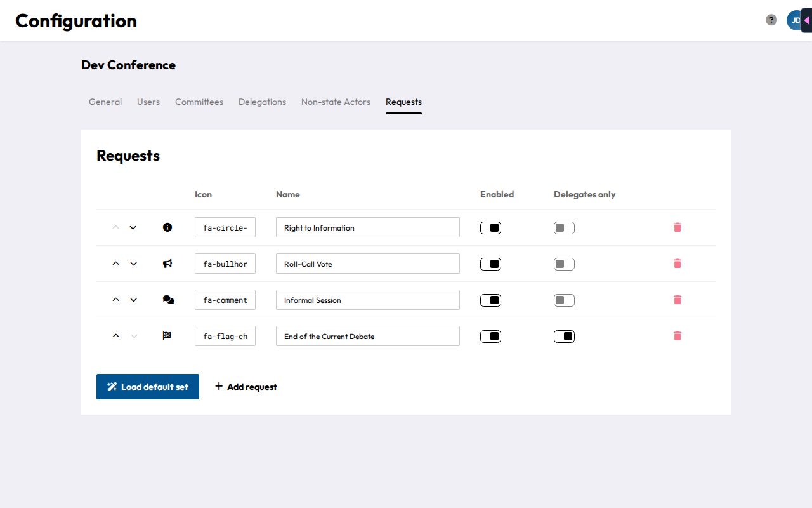The width and height of the screenshot is (812, 508).
Task: Click the fa-bullhor icon field
Action: [x=225, y=264]
